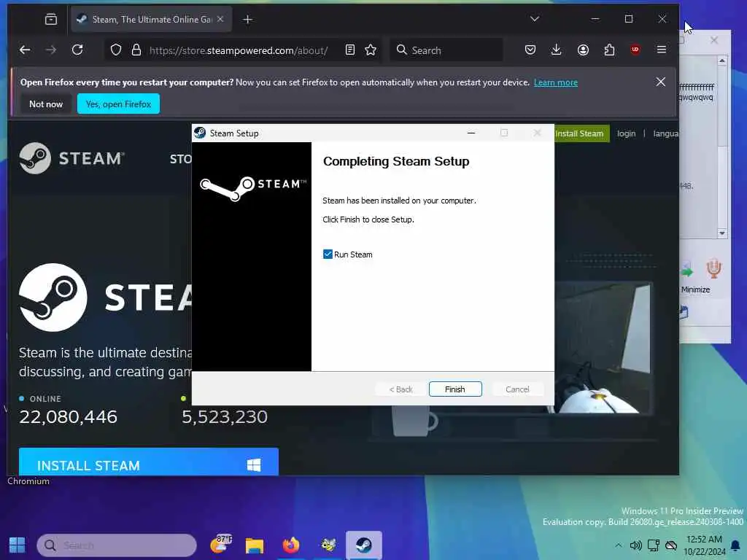
Task: Click the Back button in Steam Setup
Action: 400,389
